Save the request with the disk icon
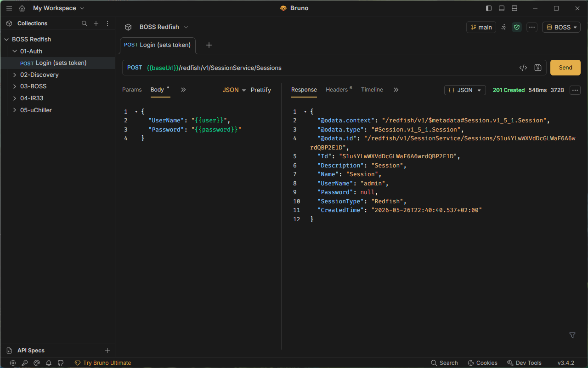Screen dimensions: 588x368 (538, 68)
